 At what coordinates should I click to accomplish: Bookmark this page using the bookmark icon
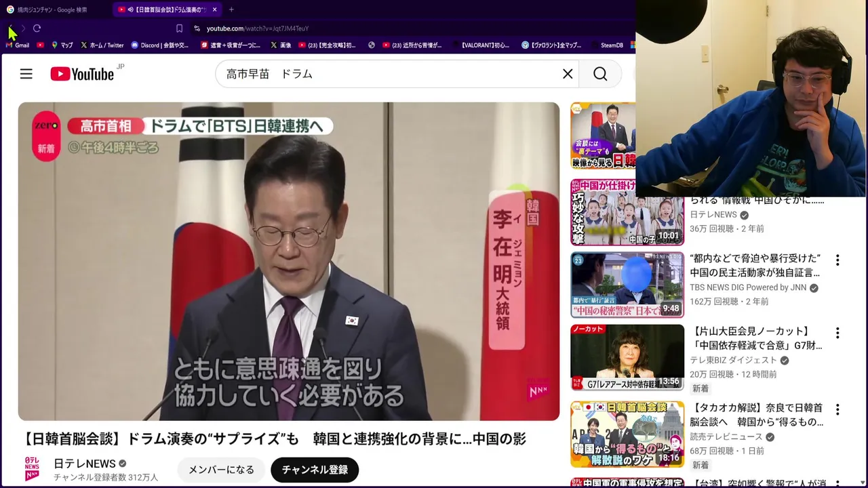coord(179,28)
